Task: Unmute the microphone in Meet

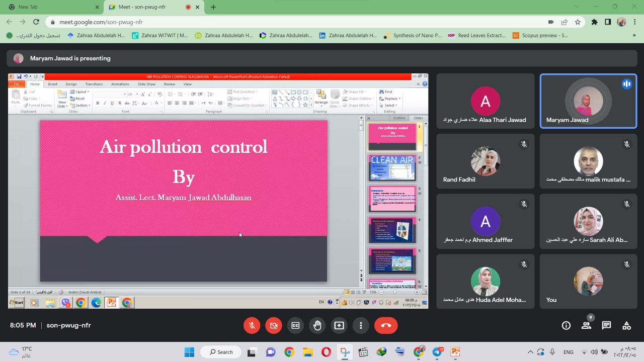Action: pyautogui.click(x=252, y=325)
